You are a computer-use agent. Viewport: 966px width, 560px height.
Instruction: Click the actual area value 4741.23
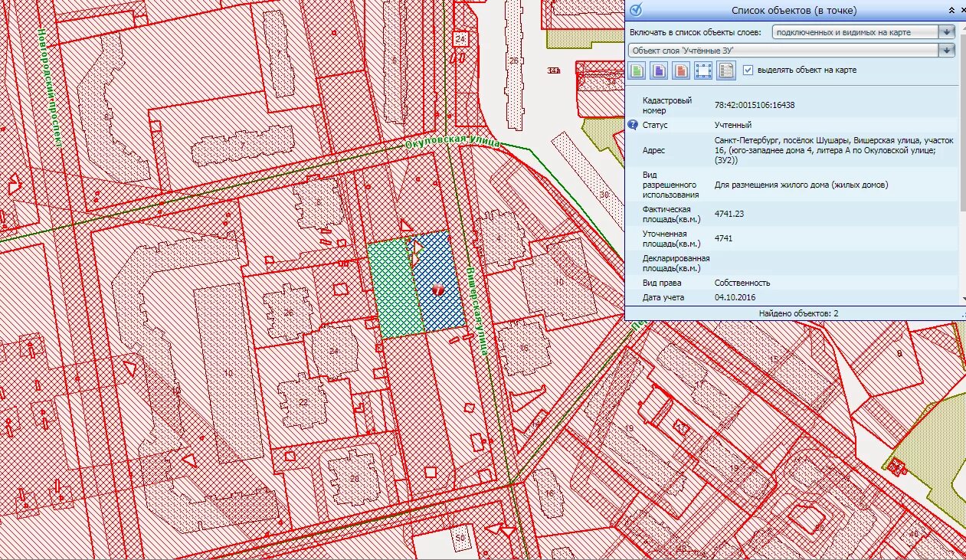[x=729, y=214]
